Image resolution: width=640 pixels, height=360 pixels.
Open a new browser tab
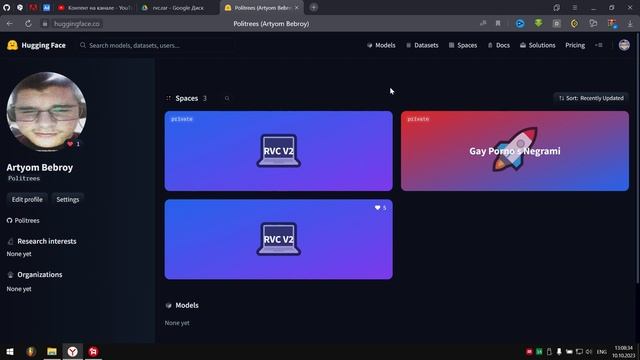pos(313,7)
